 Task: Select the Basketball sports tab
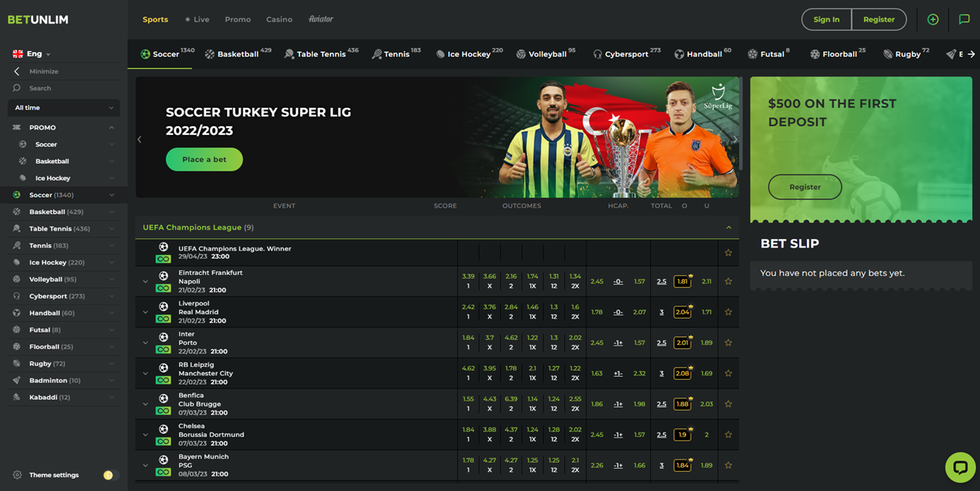[x=237, y=54]
